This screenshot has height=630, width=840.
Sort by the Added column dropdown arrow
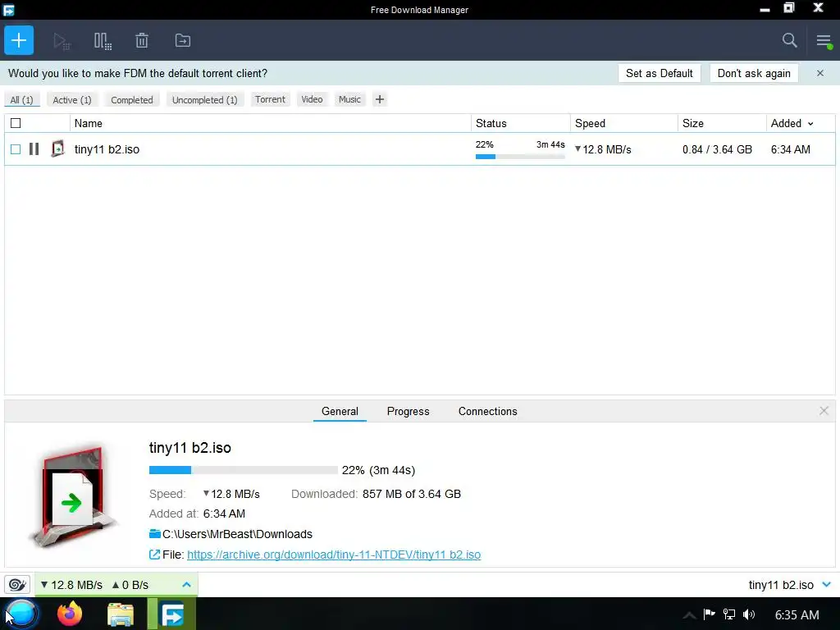[810, 124]
